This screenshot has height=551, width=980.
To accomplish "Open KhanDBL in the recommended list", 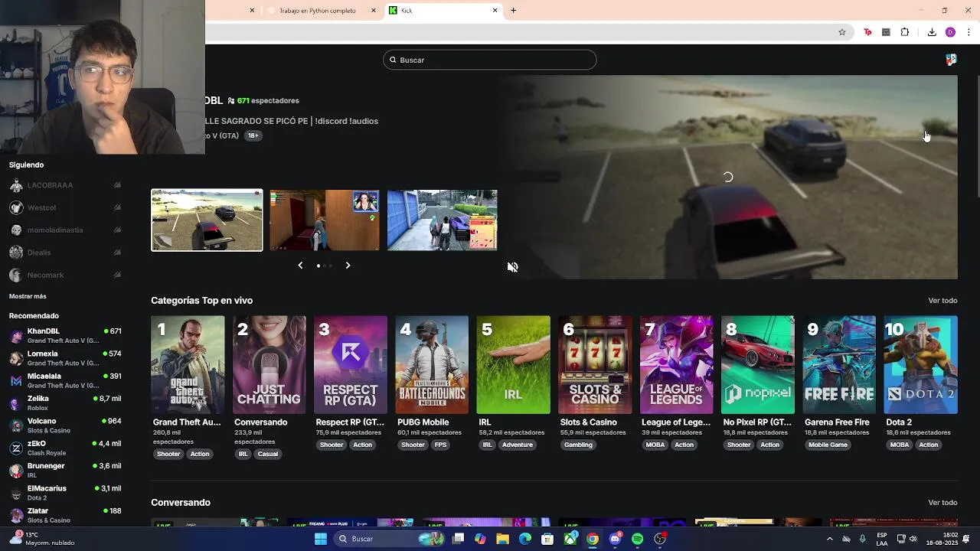I will [65, 336].
